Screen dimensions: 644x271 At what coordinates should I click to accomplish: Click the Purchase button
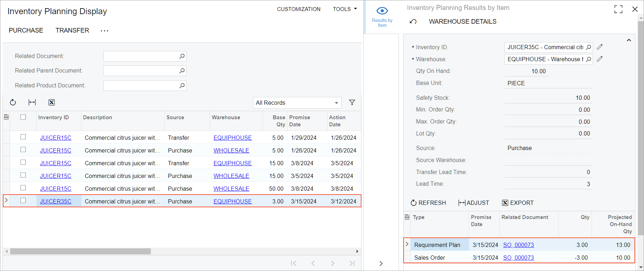[26, 30]
